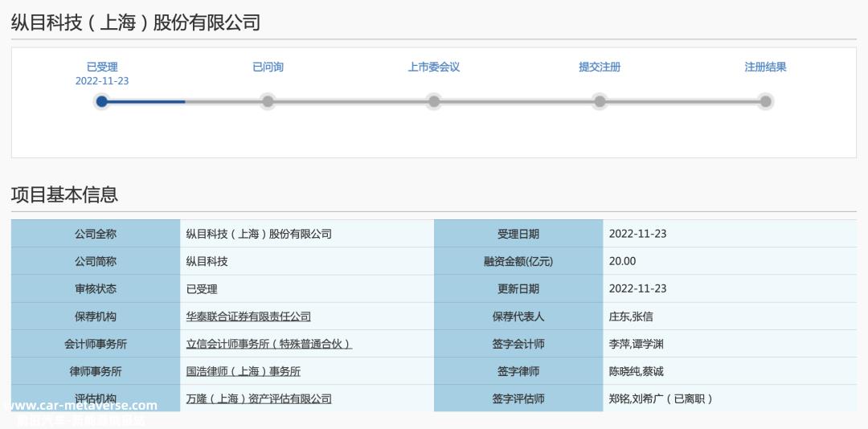Click the 保荐机构 label cell
Viewport: 868px width, 429px height.
[96, 316]
